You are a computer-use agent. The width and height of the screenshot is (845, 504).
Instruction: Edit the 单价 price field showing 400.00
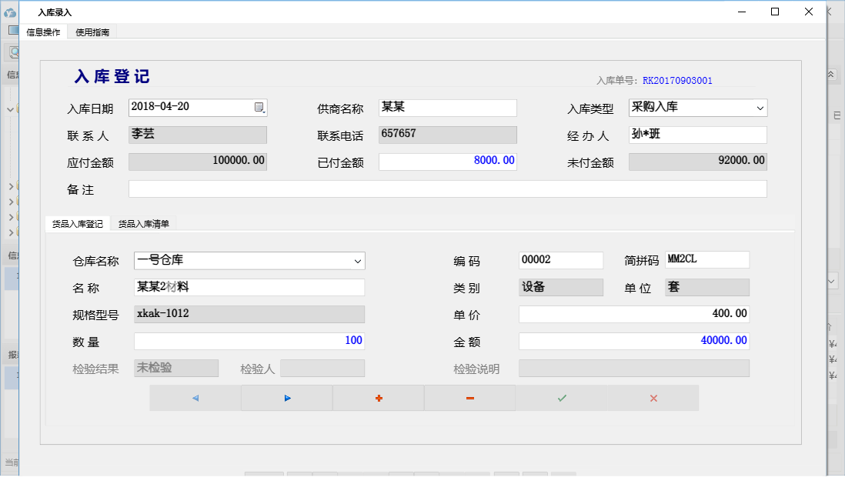point(633,313)
